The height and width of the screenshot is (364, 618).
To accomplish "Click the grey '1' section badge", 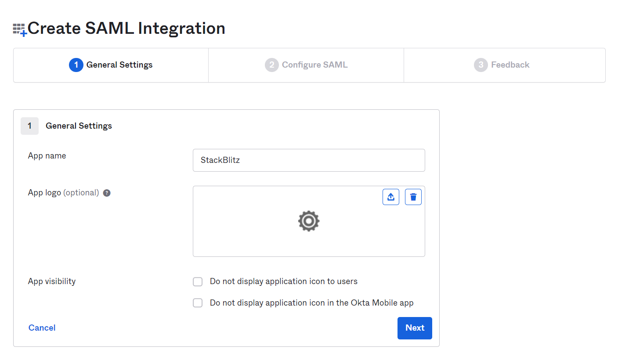I will point(29,126).
